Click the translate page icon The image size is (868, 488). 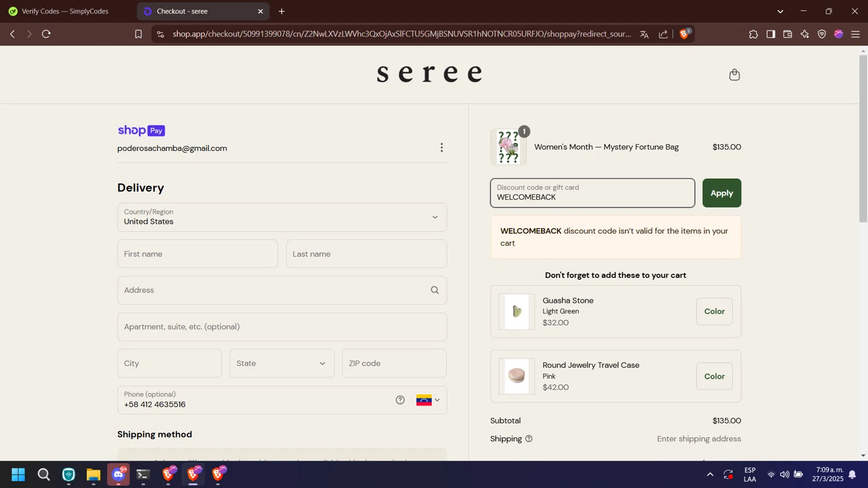[x=644, y=34]
